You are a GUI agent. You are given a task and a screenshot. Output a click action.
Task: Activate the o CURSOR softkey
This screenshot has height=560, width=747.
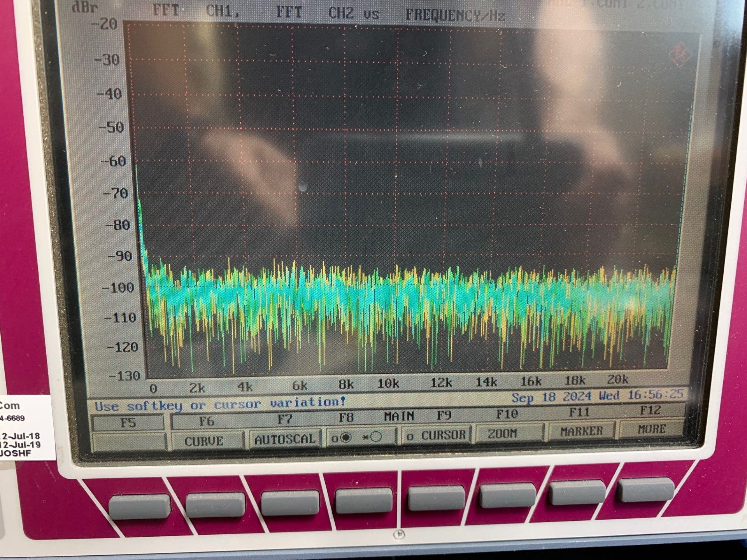tap(436, 435)
